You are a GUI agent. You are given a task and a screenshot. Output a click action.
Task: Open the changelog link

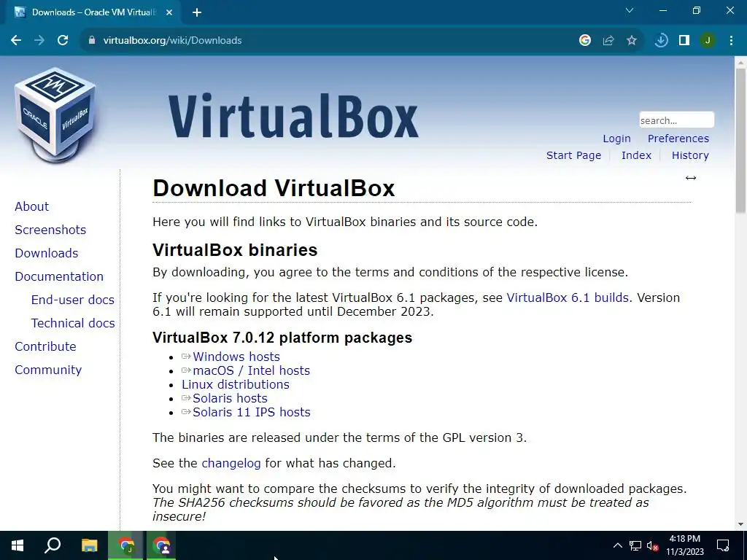(x=231, y=463)
